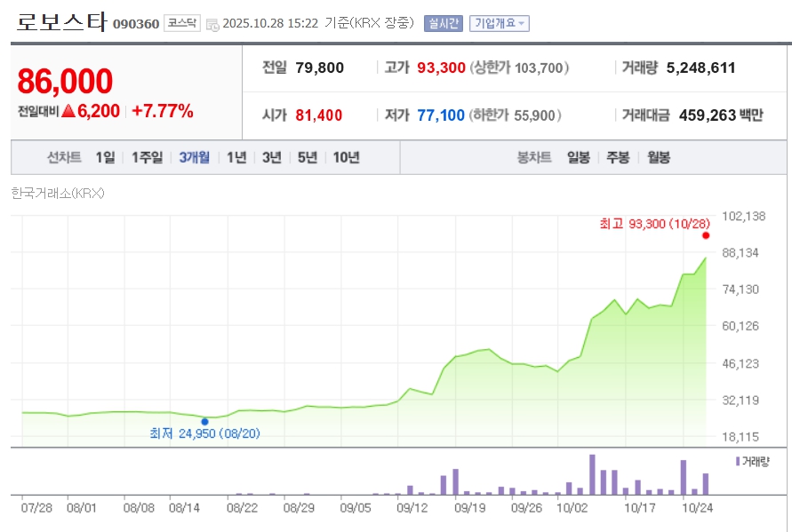
Task: Switch chart range to 3년
Action: 272,157
